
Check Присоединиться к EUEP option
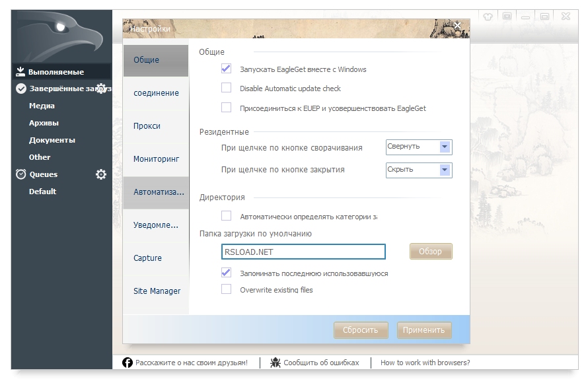click(226, 108)
